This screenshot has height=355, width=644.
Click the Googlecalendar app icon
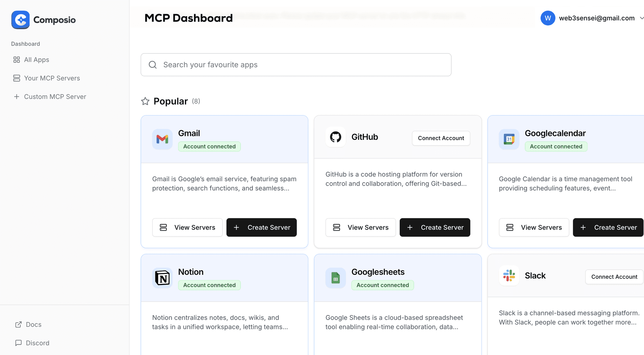tap(508, 139)
